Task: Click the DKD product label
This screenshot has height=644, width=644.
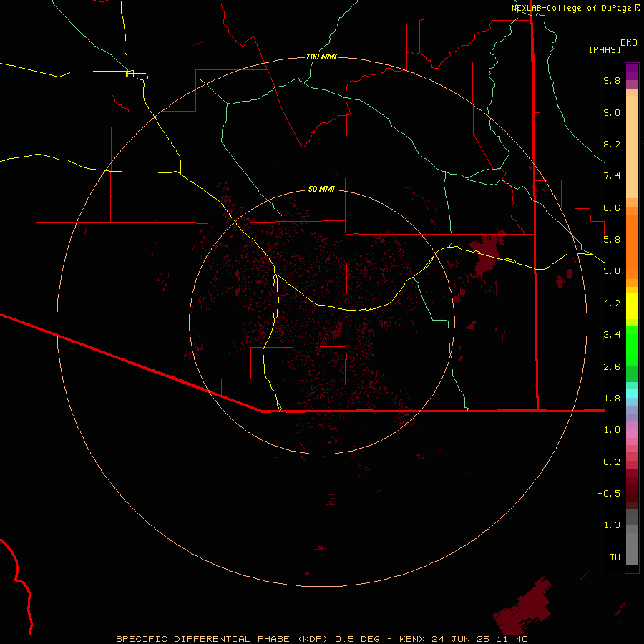Action: tap(629, 42)
